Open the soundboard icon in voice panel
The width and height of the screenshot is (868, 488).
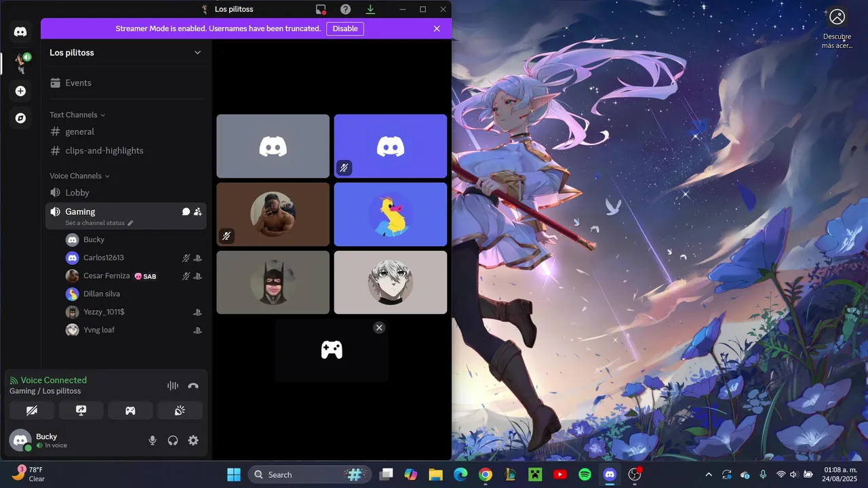180,410
